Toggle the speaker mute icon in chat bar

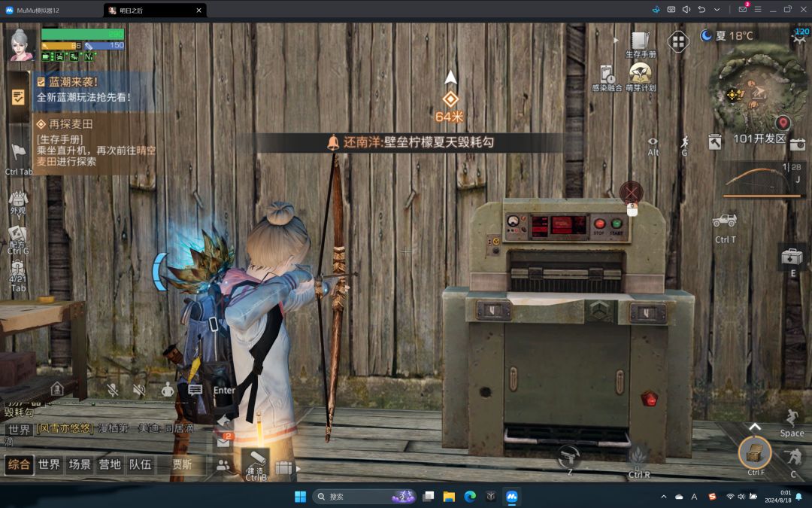[139, 390]
